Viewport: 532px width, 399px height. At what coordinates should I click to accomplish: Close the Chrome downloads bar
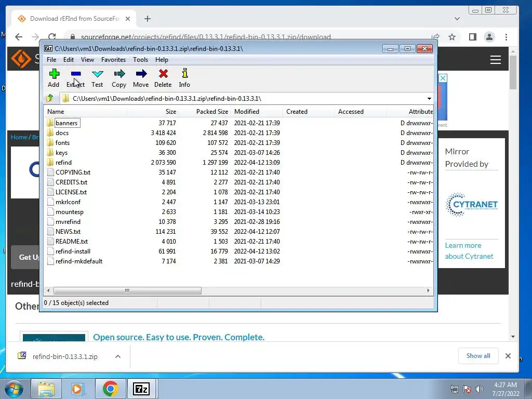tap(508, 356)
